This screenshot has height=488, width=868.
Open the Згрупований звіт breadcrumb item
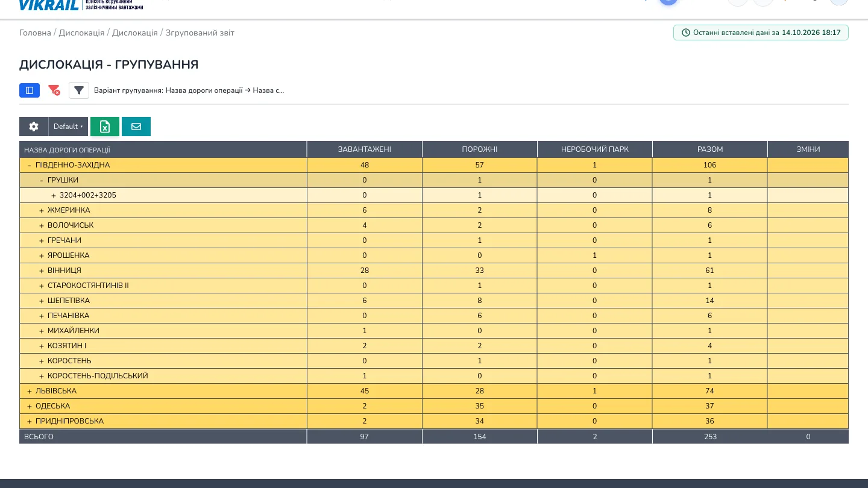click(200, 33)
